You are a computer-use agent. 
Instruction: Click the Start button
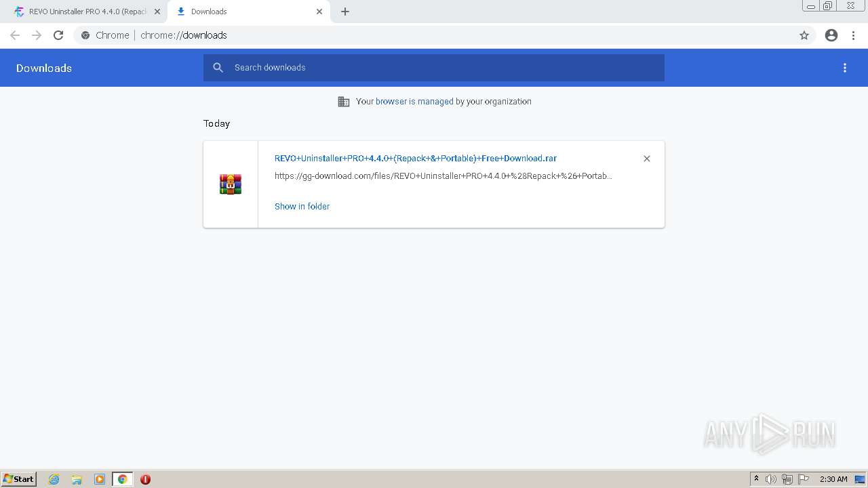(19, 479)
